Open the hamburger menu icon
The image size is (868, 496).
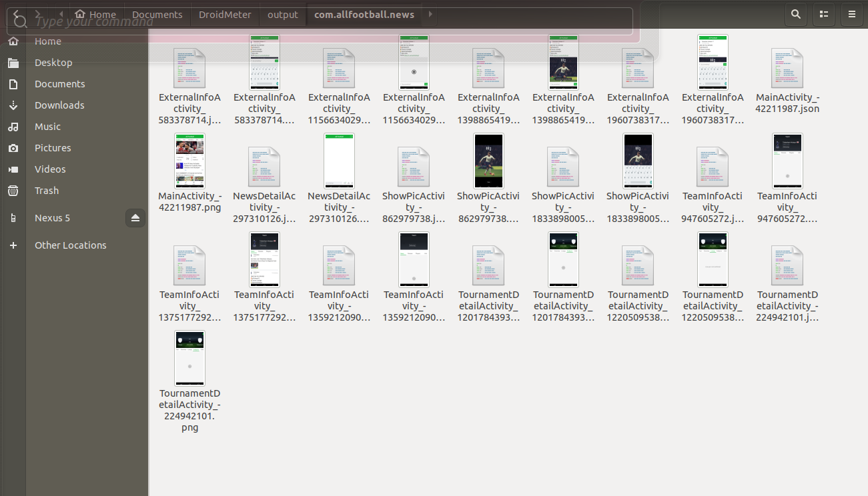point(852,14)
